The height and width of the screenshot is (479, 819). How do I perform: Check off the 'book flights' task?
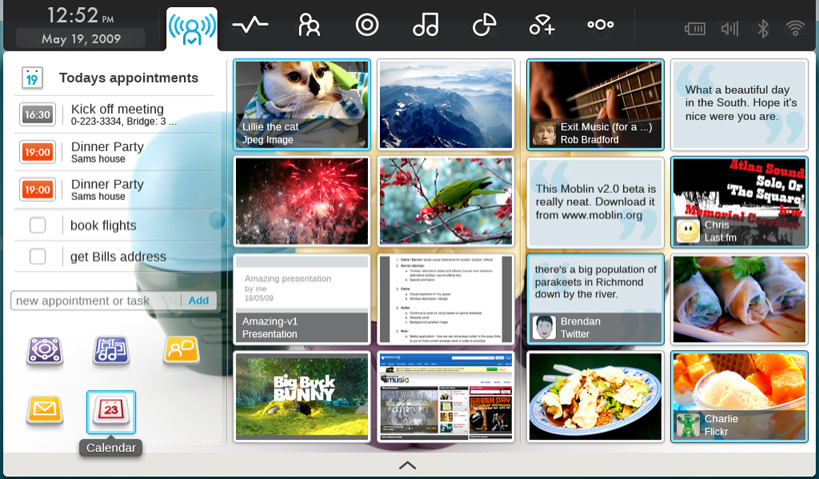[38, 225]
